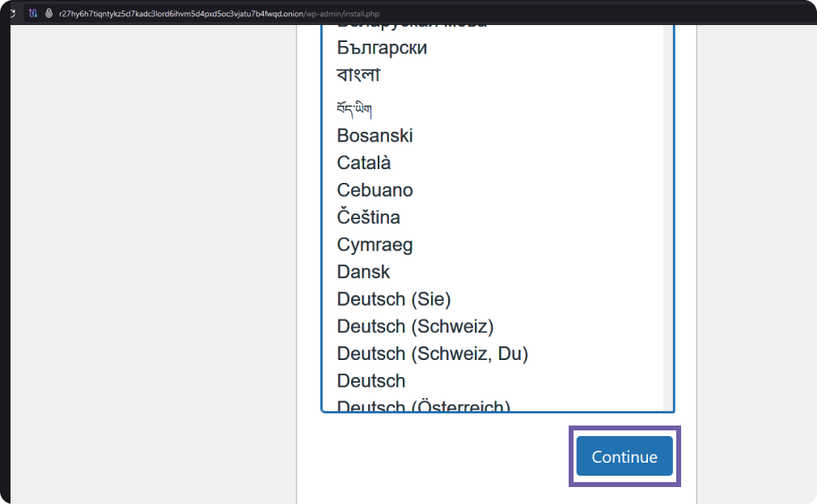Click the Tor circuit display icon
The height and width of the screenshot is (504, 817).
click(33, 14)
